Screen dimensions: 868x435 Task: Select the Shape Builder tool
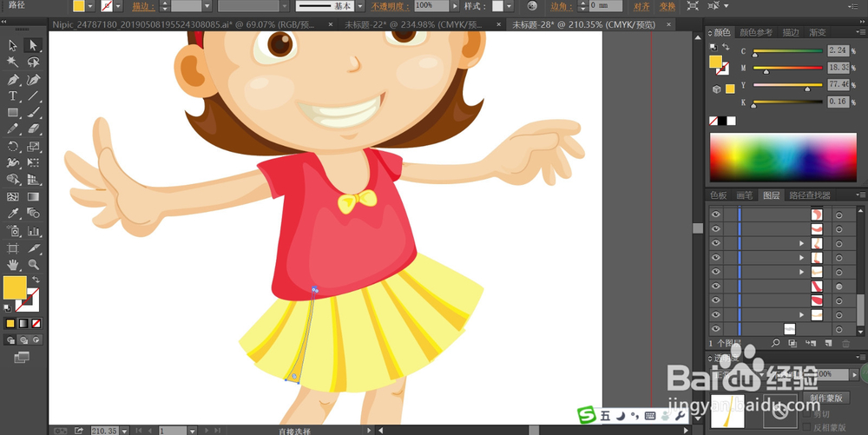tap(13, 180)
